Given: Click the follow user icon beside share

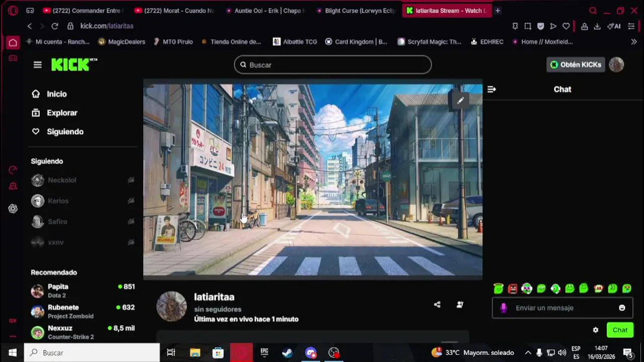Looking at the screenshot, I should click(x=460, y=305).
